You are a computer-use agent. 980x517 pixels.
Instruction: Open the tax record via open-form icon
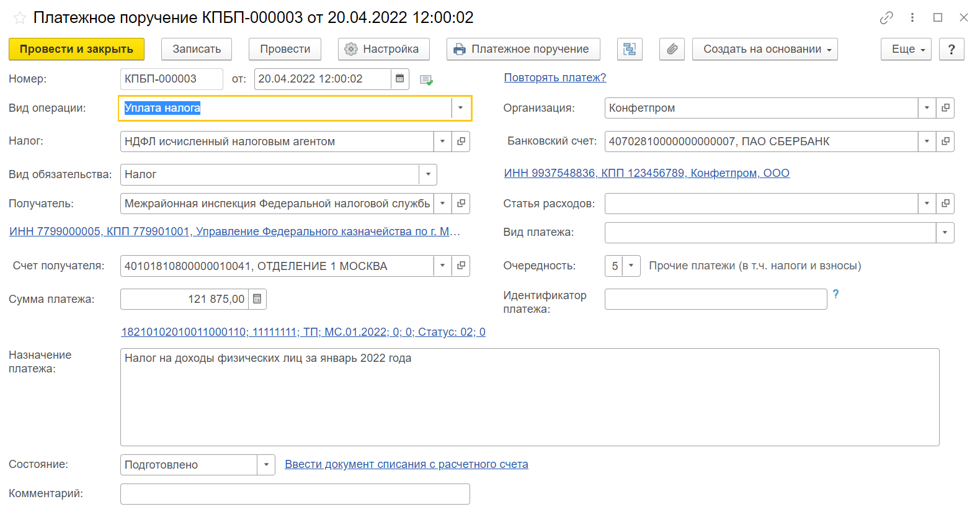461,142
